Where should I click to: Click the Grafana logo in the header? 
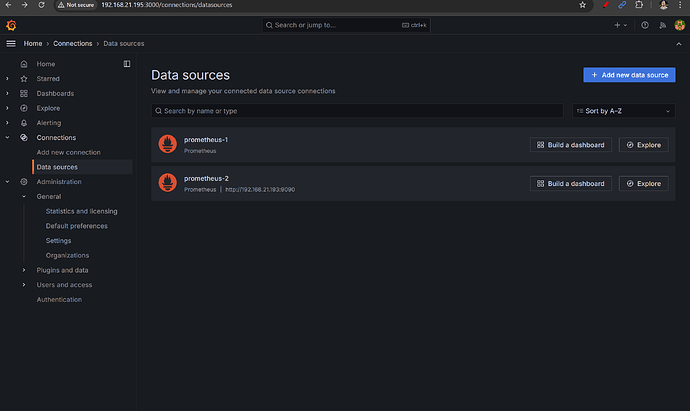coord(11,24)
